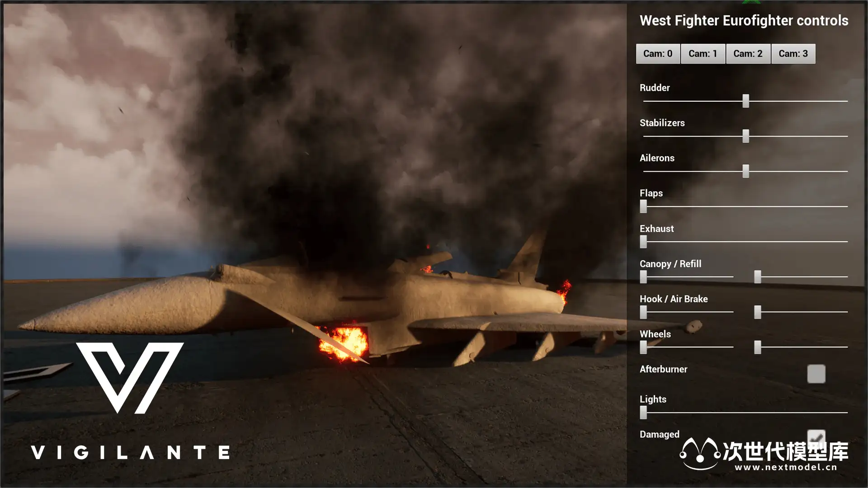Switch to Cam: 2 view
Image resolution: width=868 pixels, height=488 pixels.
pos(748,54)
